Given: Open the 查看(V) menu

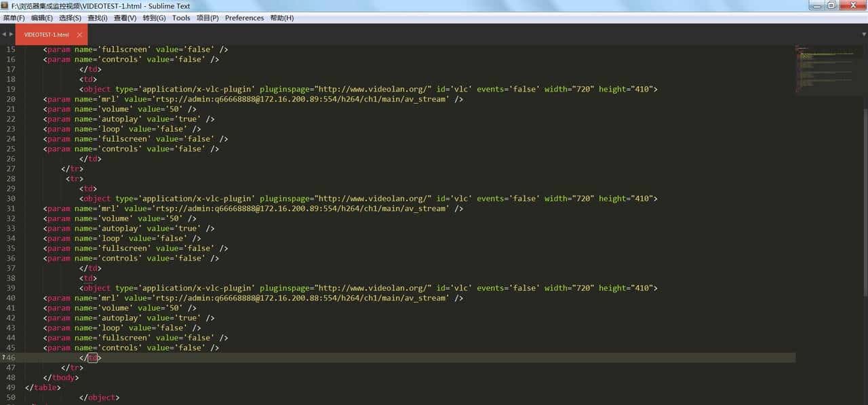Looking at the screenshot, I should point(125,18).
